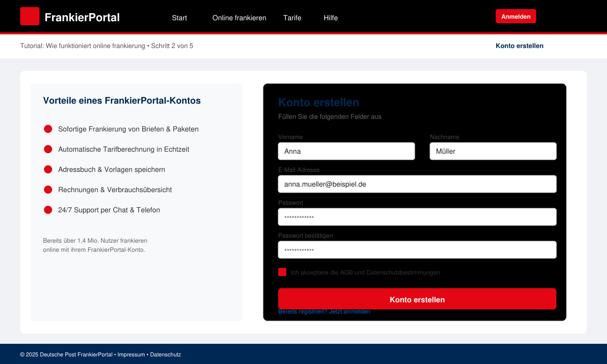The height and width of the screenshot is (364, 607).
Task: Click FrankierPortal brand name text
Action: [x=82, y=17]
